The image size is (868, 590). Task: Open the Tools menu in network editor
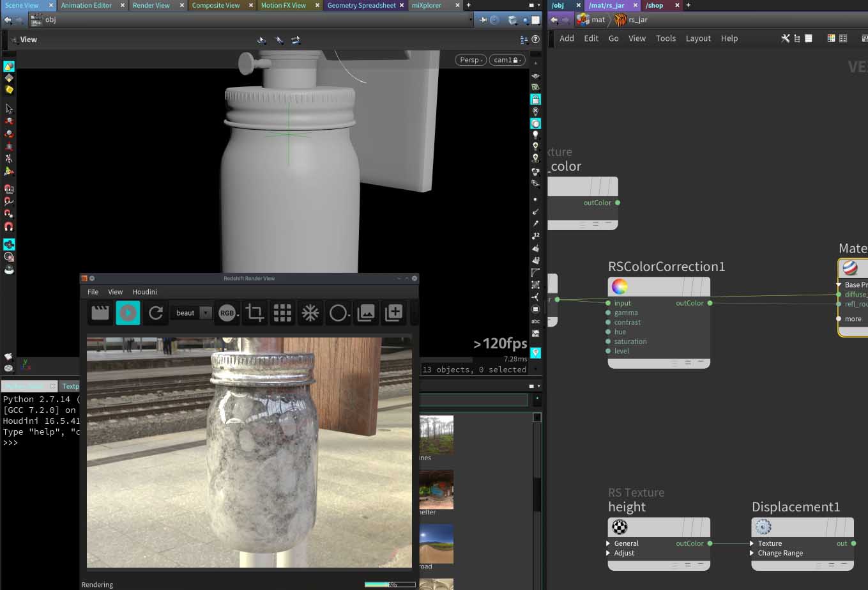[666, 38]
